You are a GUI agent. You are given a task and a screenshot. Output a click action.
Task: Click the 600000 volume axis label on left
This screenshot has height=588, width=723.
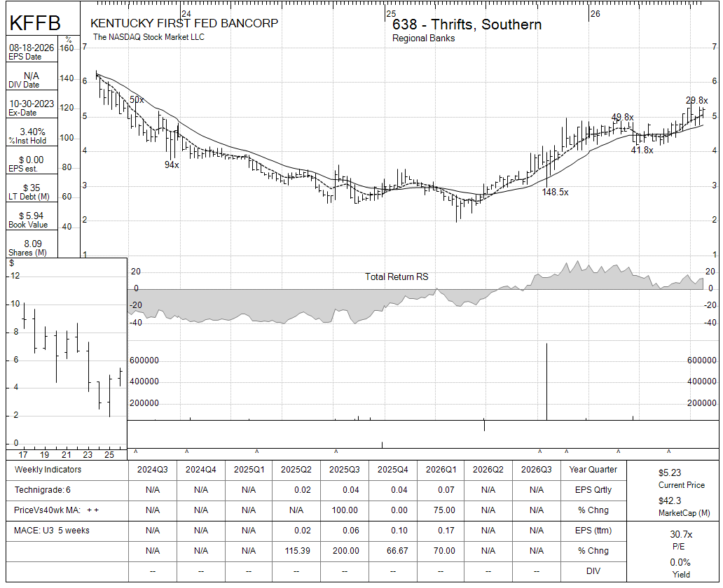click(144, 360)
